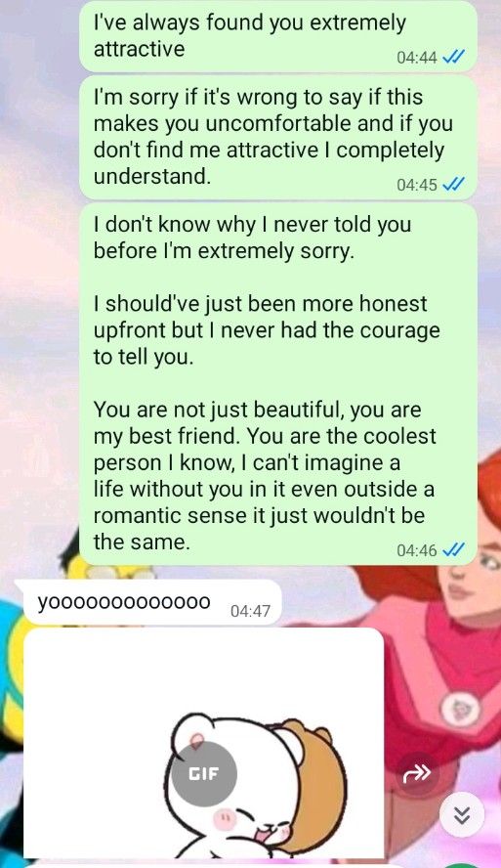This screenshot has height=868, width=501.
Task: Select the "I've always found you extremely attractive" message
Action: [278, 36]
